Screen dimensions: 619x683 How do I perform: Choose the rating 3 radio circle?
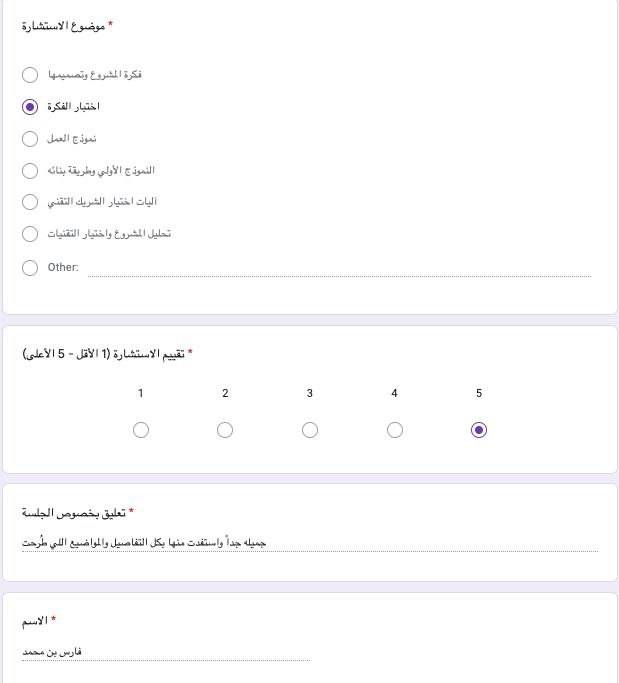[x=310, y=430]
